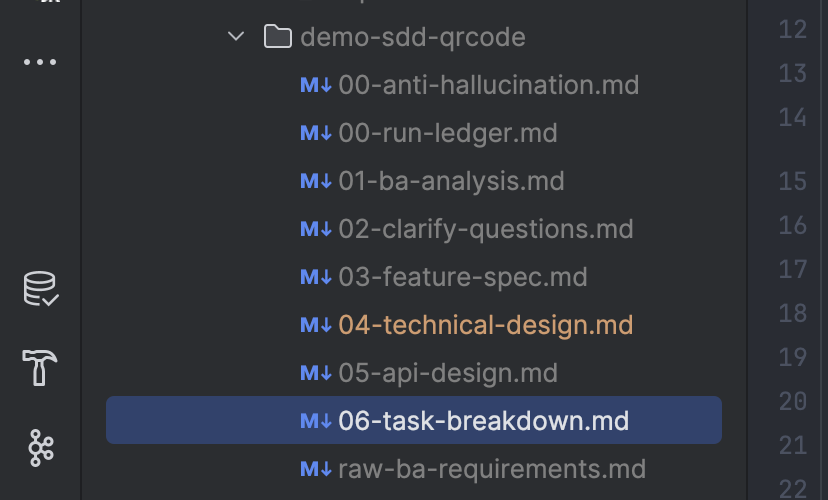Click line number 12 in the gutter

[792, 29]
